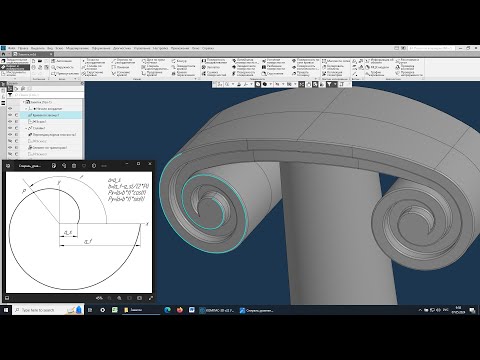Collapse the root model node in tree
The height and width of the screenshot is (360, 480).
pyautogui.click(x=23, y=102)
